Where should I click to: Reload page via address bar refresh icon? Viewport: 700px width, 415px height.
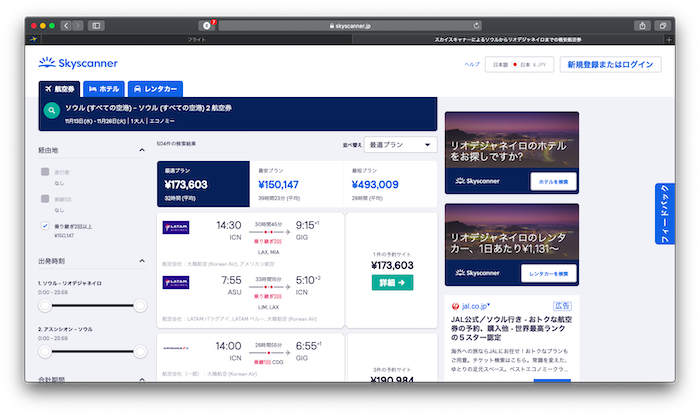[476, 26]
